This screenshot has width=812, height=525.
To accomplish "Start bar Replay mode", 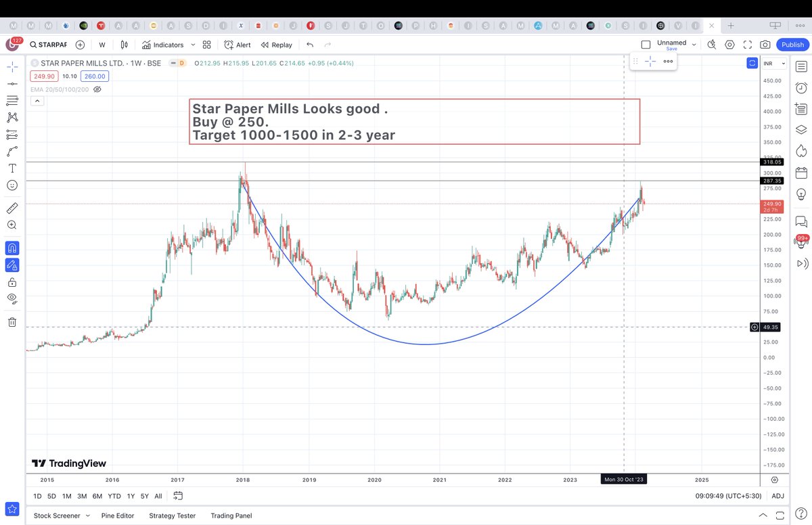I will [x=277, y=45].
